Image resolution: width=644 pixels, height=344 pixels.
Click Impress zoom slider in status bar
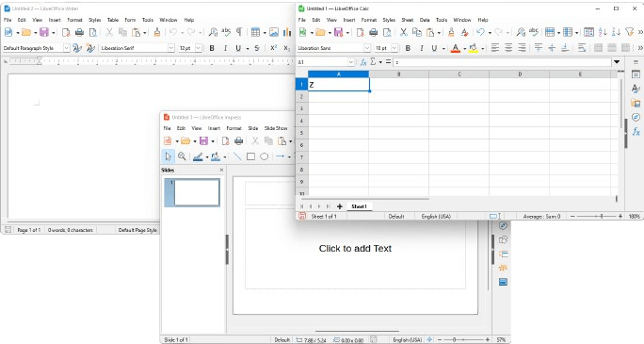pos(463,340)
